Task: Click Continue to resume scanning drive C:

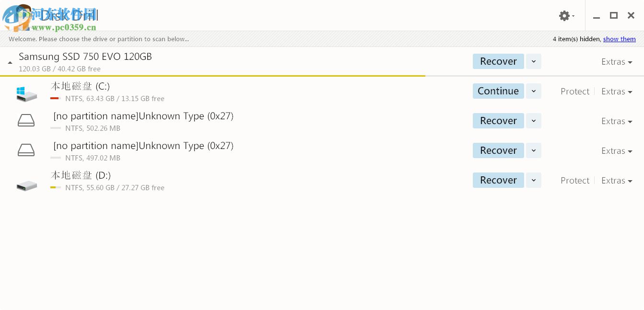Action: click(x=498, y=91)
